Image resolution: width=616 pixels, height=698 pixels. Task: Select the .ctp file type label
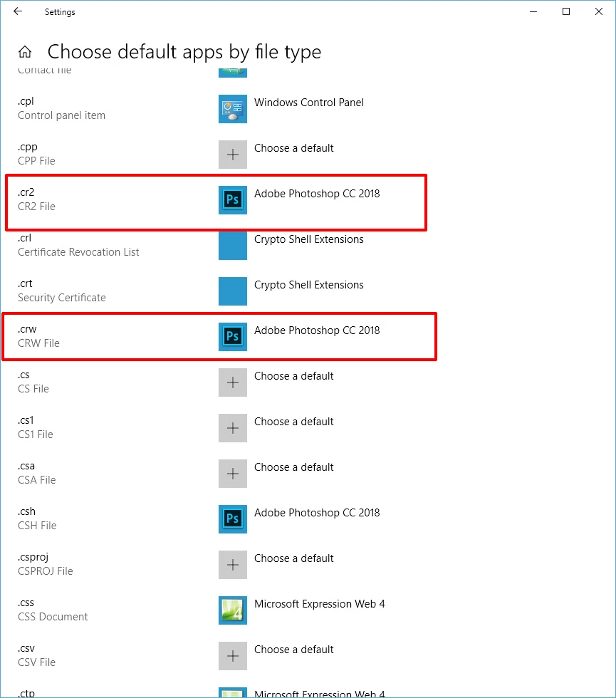coord(26,692)
